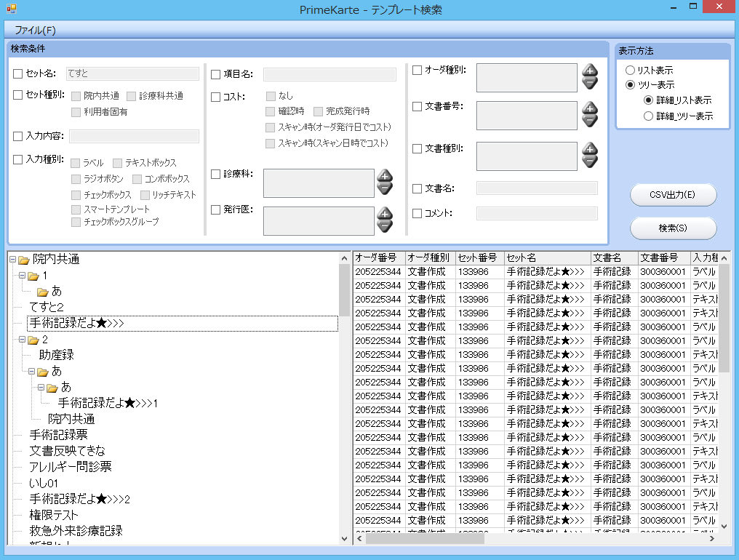Click the folder icon of node 2
The width and height of the screenshot is (739, 560).
pos(33,340)
